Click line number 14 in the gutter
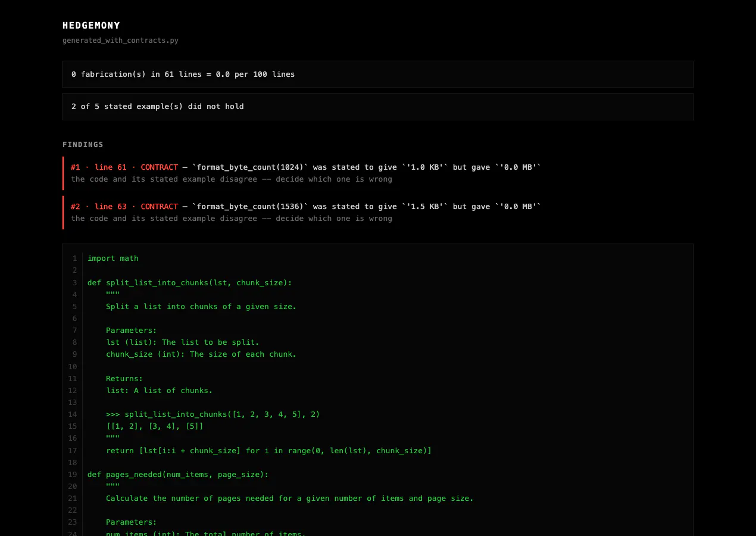Image resolution: width=756 pixels, height=536 pixels. pyautogui.click(x=73, y=415)
